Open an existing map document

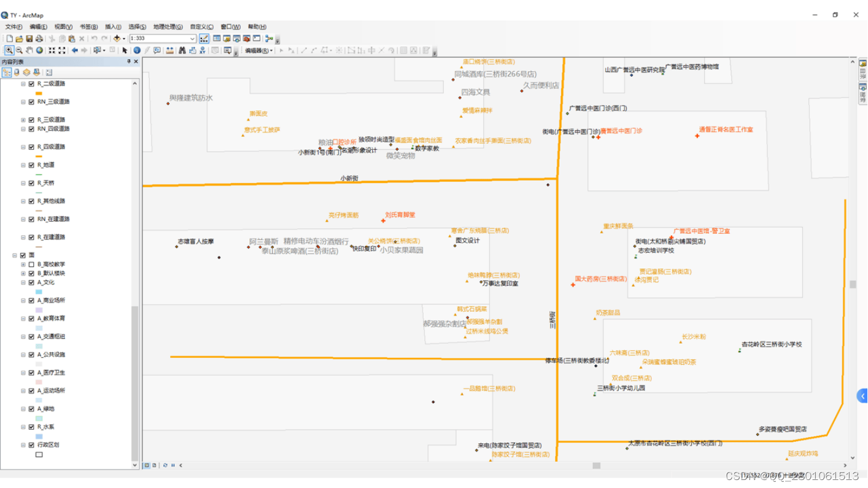click(x=20, y=39)
